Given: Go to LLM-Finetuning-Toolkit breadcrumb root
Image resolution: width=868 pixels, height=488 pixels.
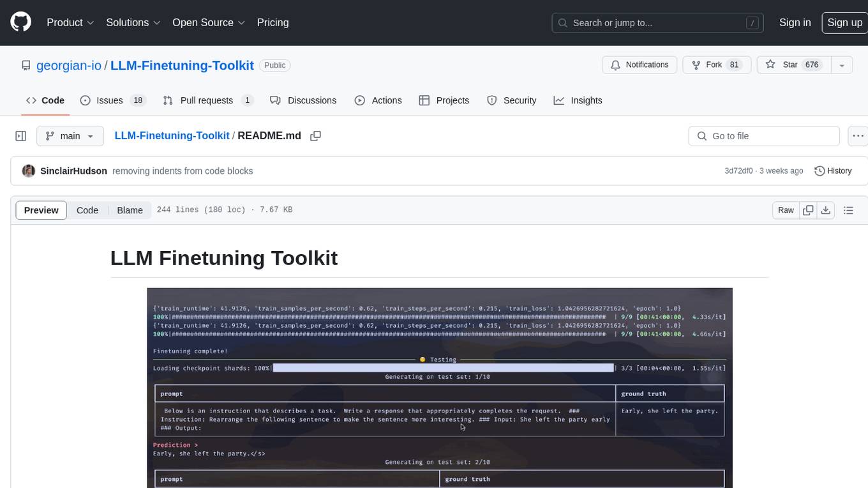Looking at the screenshot, I should [172, 136].
